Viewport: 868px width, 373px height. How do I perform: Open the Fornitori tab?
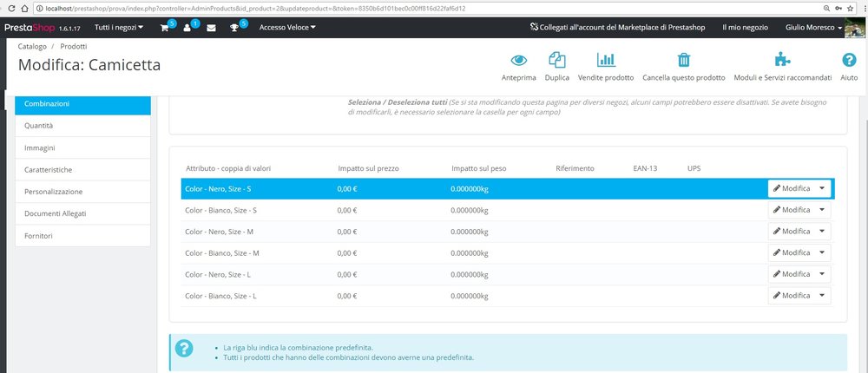pos(82,236)
